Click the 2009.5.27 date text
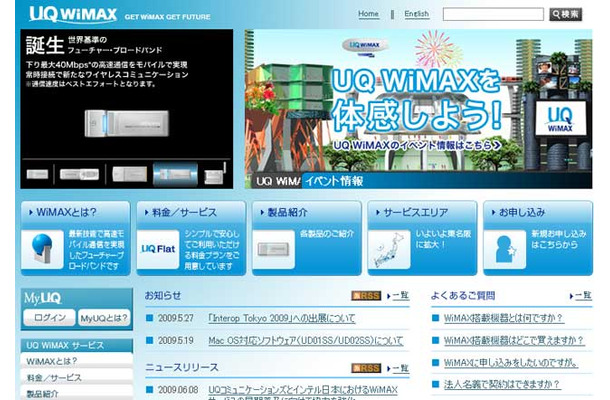This screenshot has height=400, width=610. (175, 318)
